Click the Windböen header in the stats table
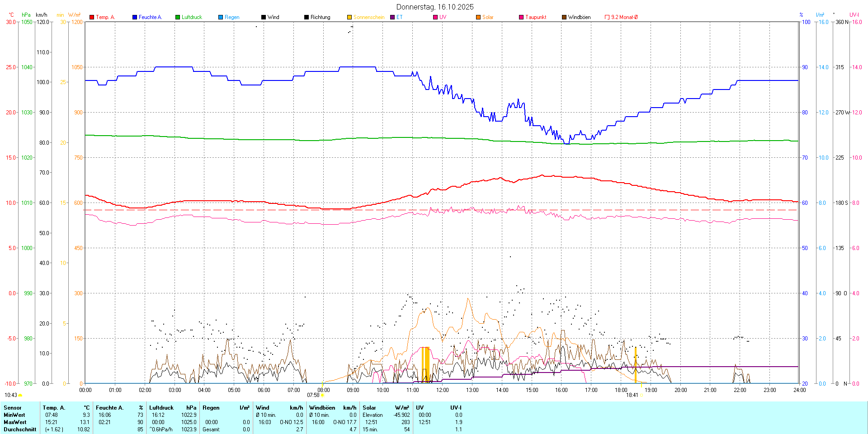 click(x=322, y=408)
